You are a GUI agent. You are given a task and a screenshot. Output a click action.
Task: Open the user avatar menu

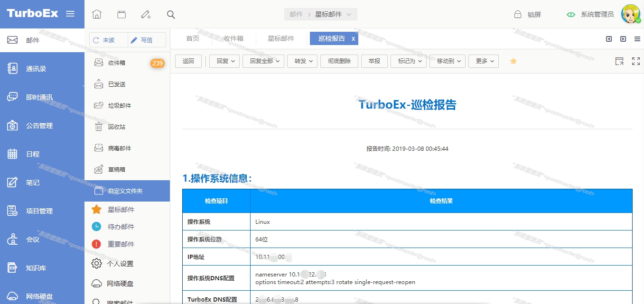[x=631, y=14]
